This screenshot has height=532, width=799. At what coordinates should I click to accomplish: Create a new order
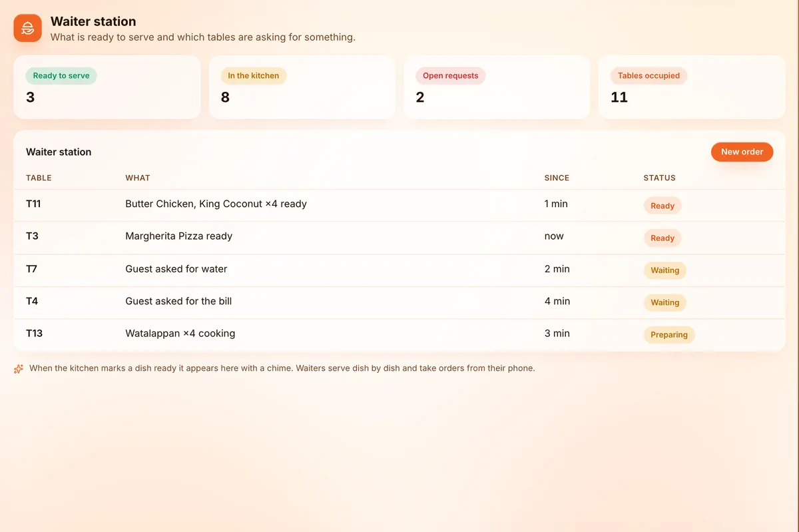coord(742,152)
